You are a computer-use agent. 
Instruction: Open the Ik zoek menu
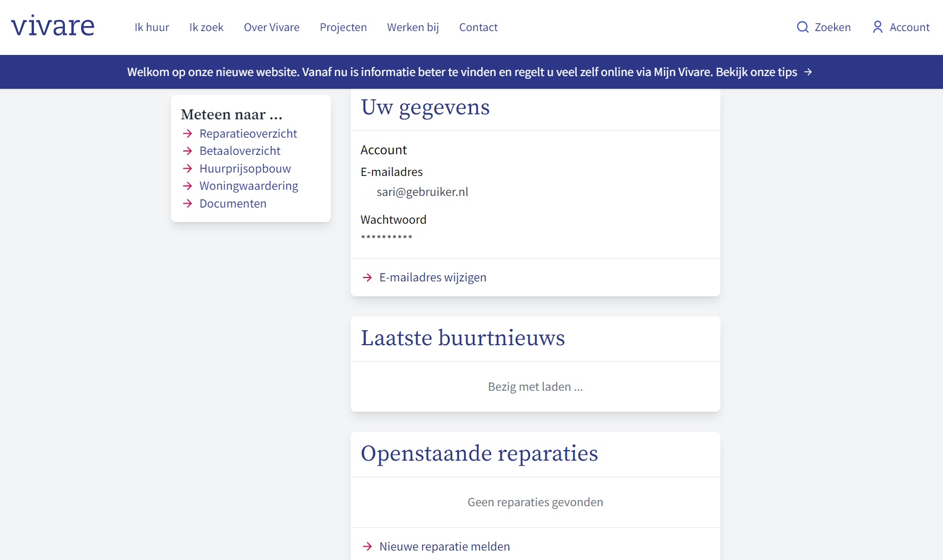pos(206,27)
